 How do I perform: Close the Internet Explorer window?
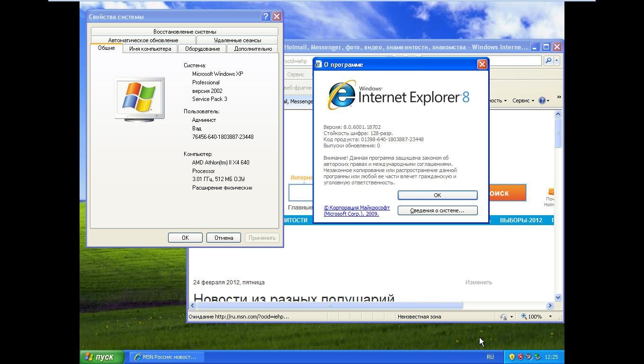(557, 47)
